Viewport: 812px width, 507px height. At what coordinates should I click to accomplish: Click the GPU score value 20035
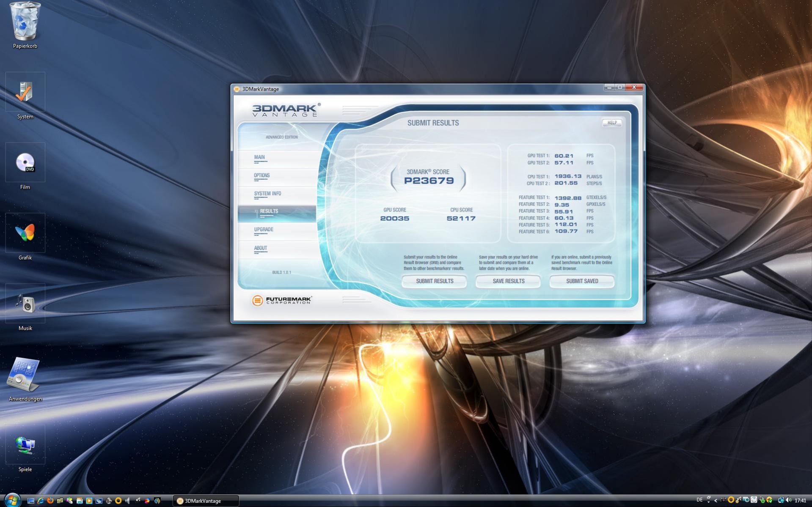[x=395, y=218]
